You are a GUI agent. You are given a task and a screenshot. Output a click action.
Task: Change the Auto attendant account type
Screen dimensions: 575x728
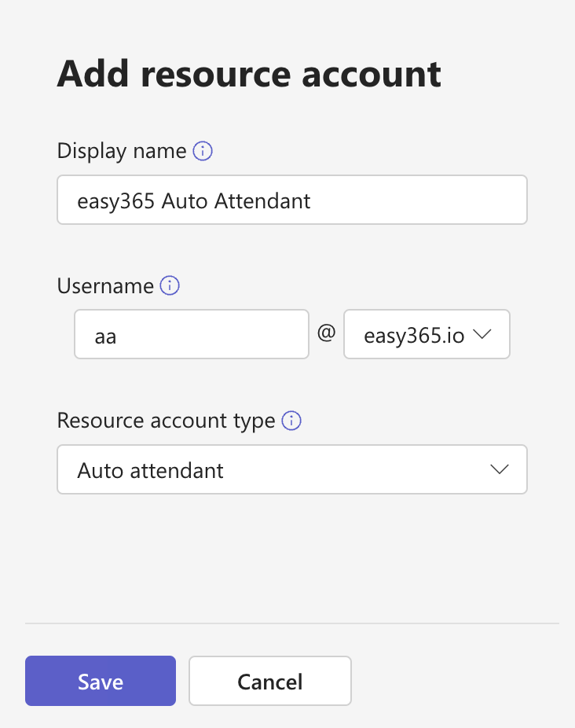291,469
